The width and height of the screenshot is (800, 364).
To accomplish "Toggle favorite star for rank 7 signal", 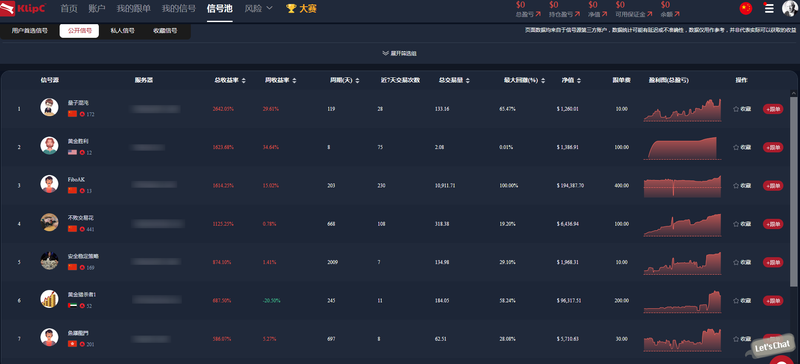I will tap(736, 339).
